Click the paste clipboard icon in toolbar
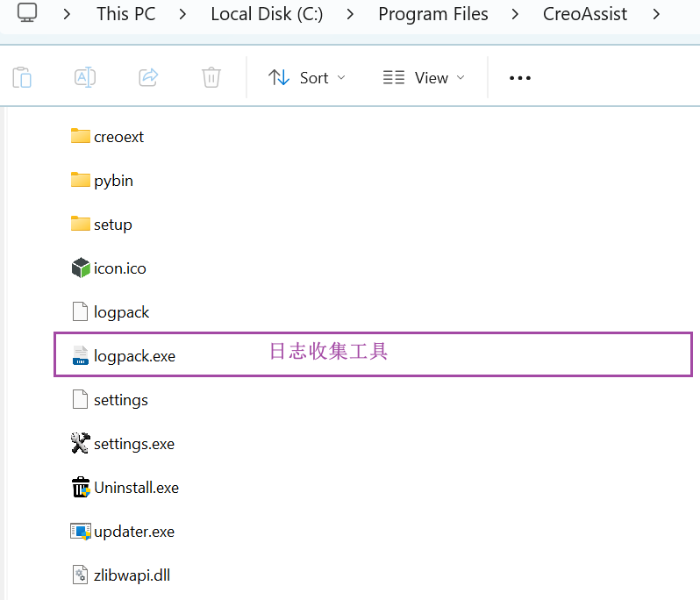This screenshot has width=700, height=600. [x=22, y=77]
